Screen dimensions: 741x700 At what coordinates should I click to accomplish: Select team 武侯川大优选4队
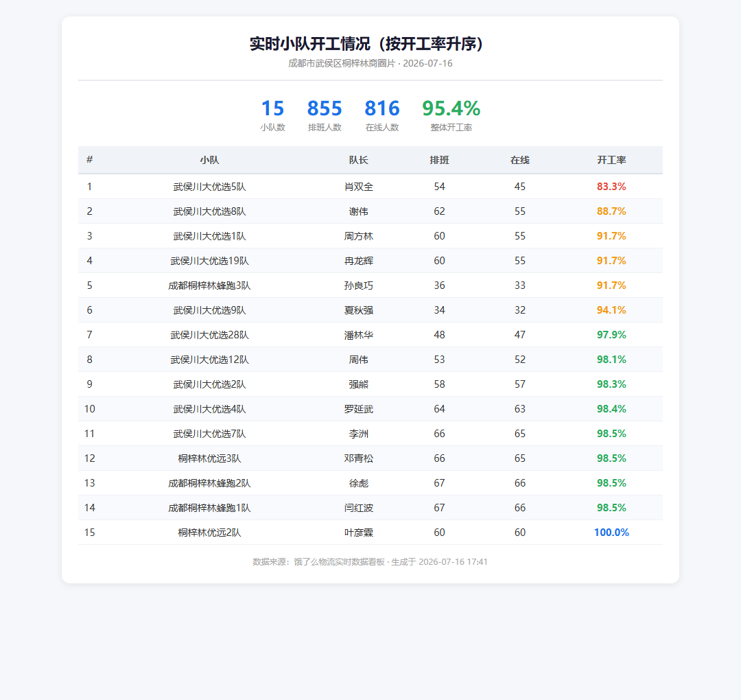[x=209, y=409]
